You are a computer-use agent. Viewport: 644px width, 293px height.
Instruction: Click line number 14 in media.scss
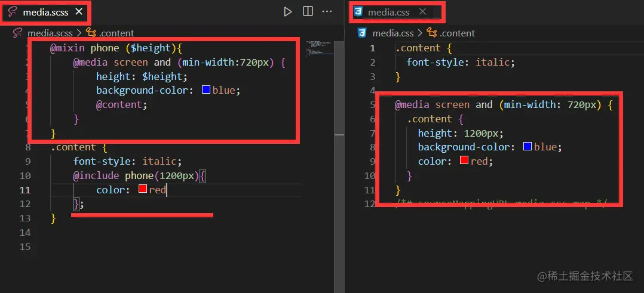click(25, 233)
